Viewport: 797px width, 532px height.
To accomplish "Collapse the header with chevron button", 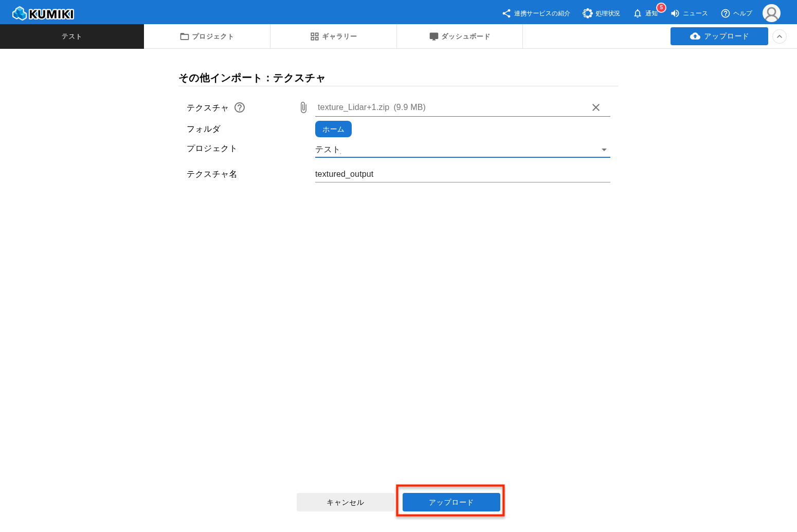I will [780, 36].
